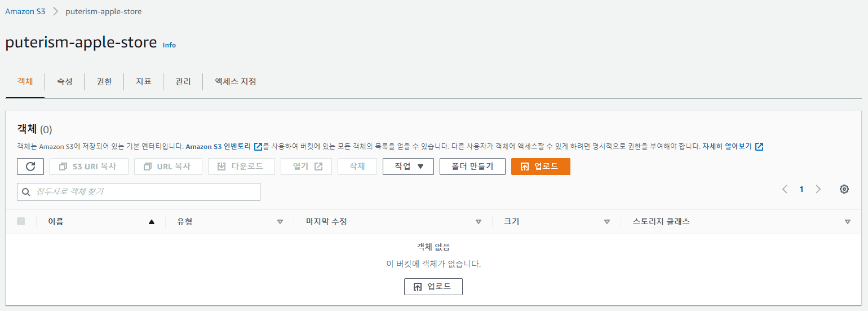Click the 폴더 만들기 button
This screenshot has width=868, height=311.
point(472,167)
